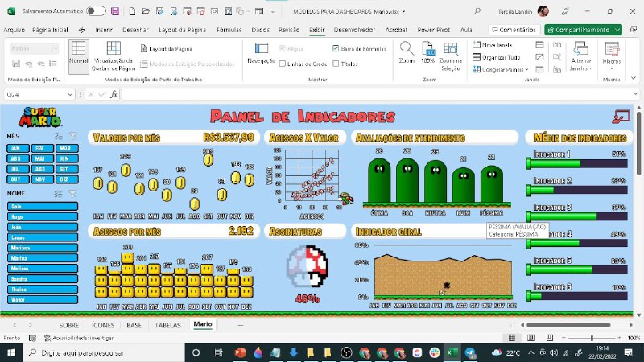644x362 pixels.
Task: Click the Indicador 3 progress bar
Action: coord(577,216)
